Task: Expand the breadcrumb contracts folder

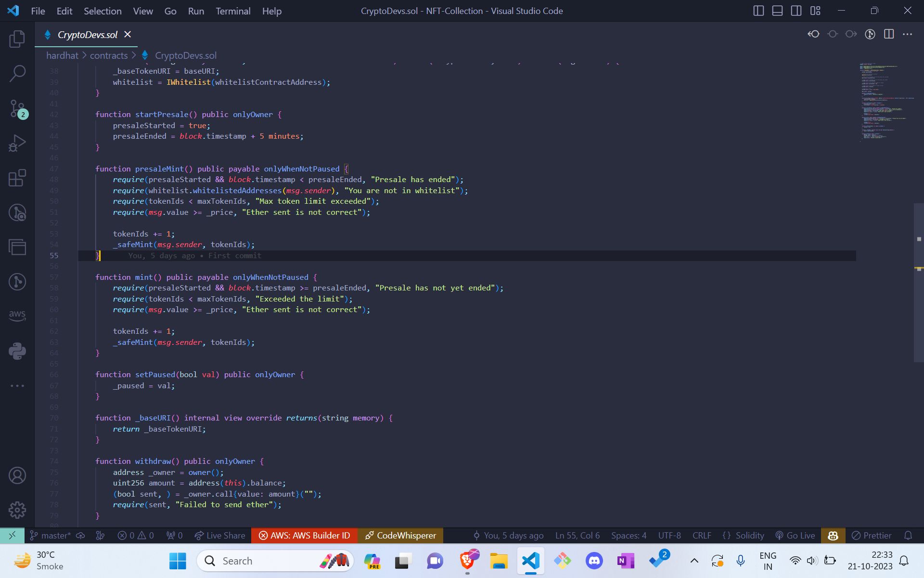Action: pyautogui.click(x=108, y=55)
